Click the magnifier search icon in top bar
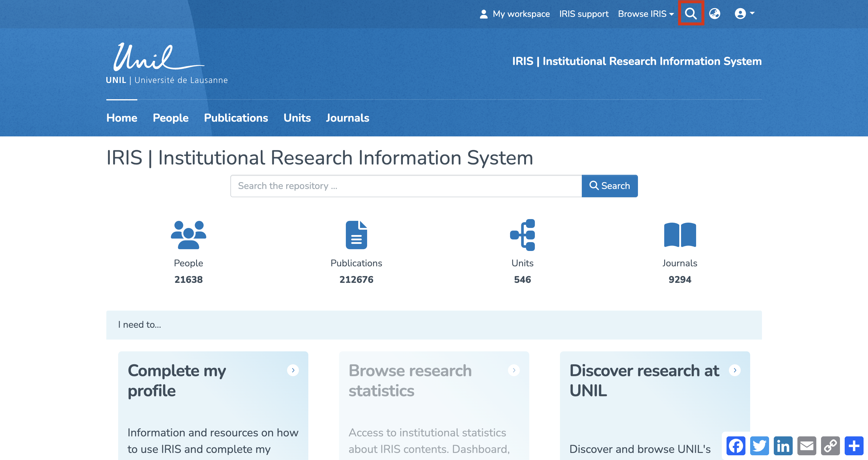Image resolution: width=868 pixels, height=460 pixels. (691, 14)
